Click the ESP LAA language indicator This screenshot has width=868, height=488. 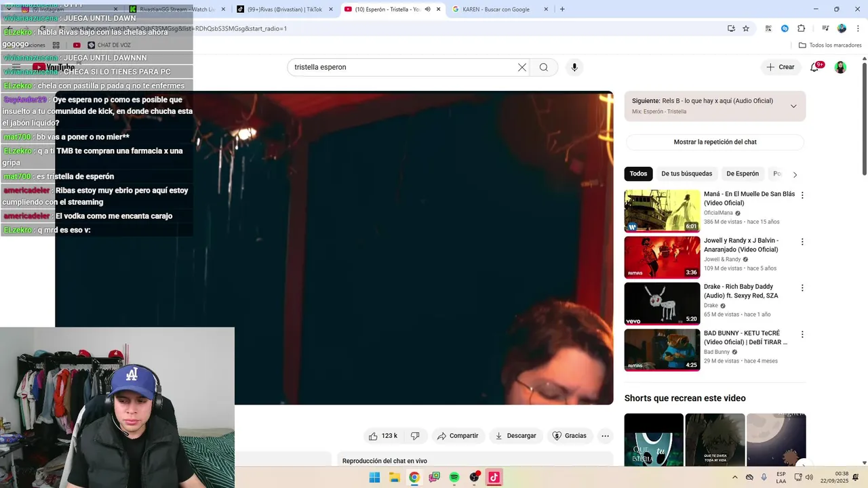pyautogui.click(x=781, y=477)
